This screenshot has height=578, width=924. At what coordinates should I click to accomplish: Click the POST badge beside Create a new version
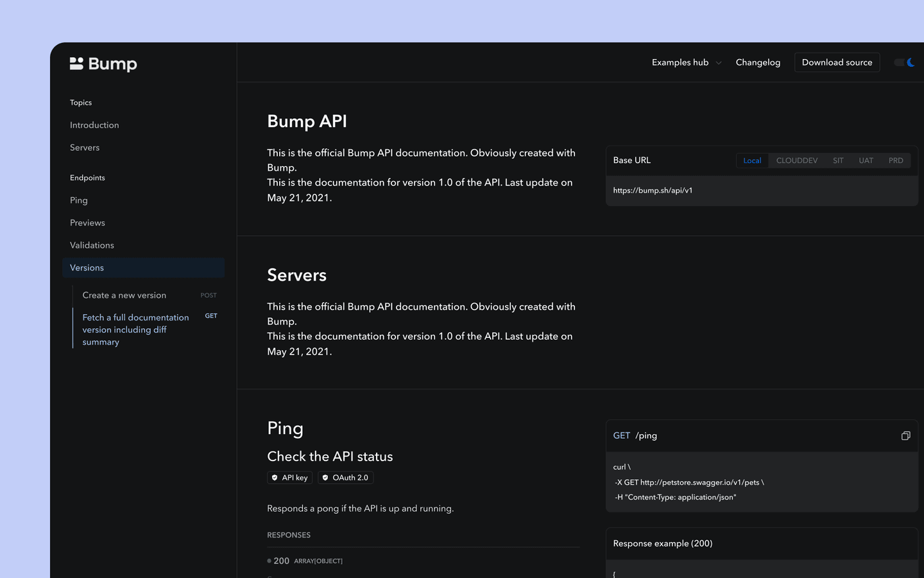pos(209,295)
